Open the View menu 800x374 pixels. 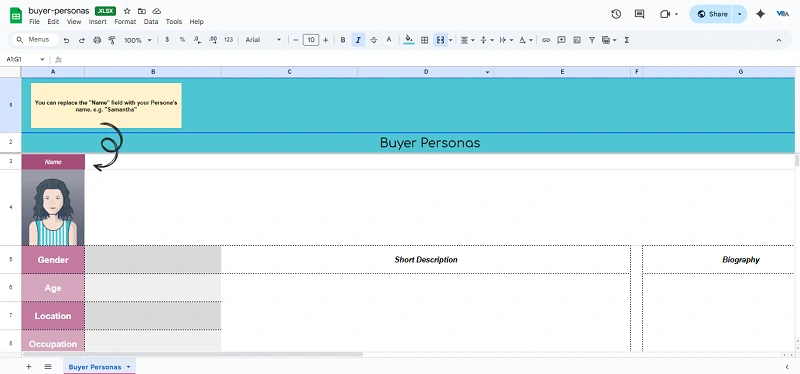pos(74,21)
